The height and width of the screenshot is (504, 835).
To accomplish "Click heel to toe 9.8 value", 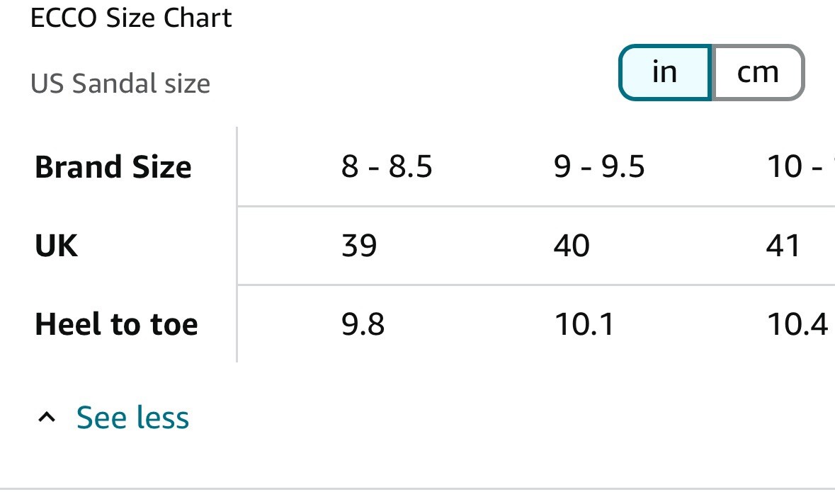I will (x=363, y=324).
